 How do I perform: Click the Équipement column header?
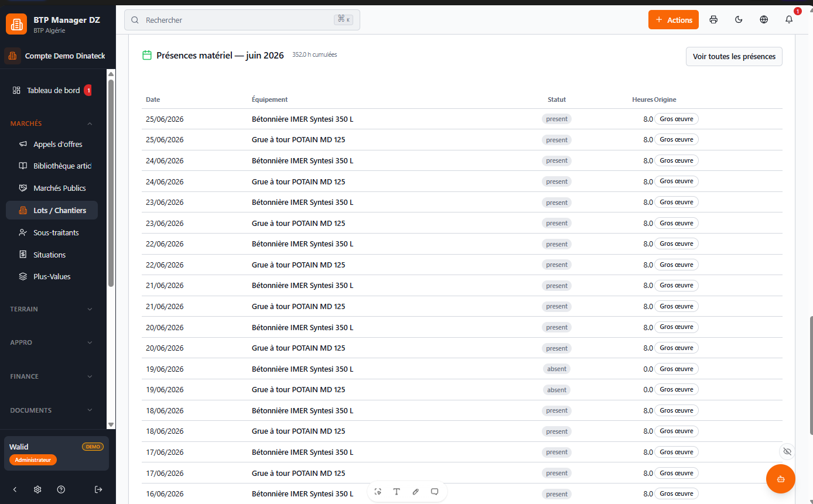coord(269,100)
